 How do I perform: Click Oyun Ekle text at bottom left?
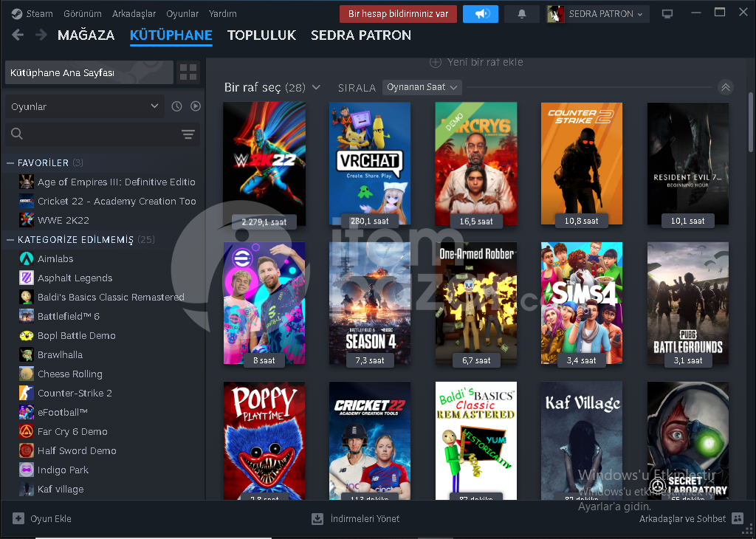pos(51,519)
